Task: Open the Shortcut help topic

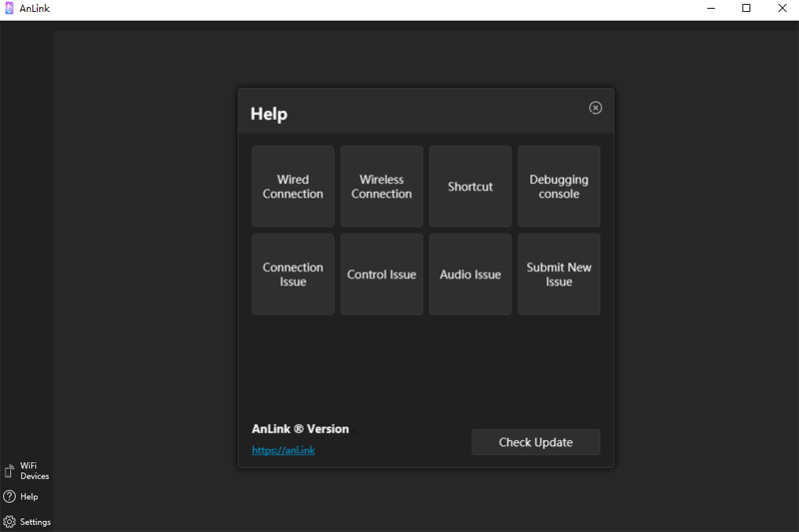Action: [x=470, y=187]
